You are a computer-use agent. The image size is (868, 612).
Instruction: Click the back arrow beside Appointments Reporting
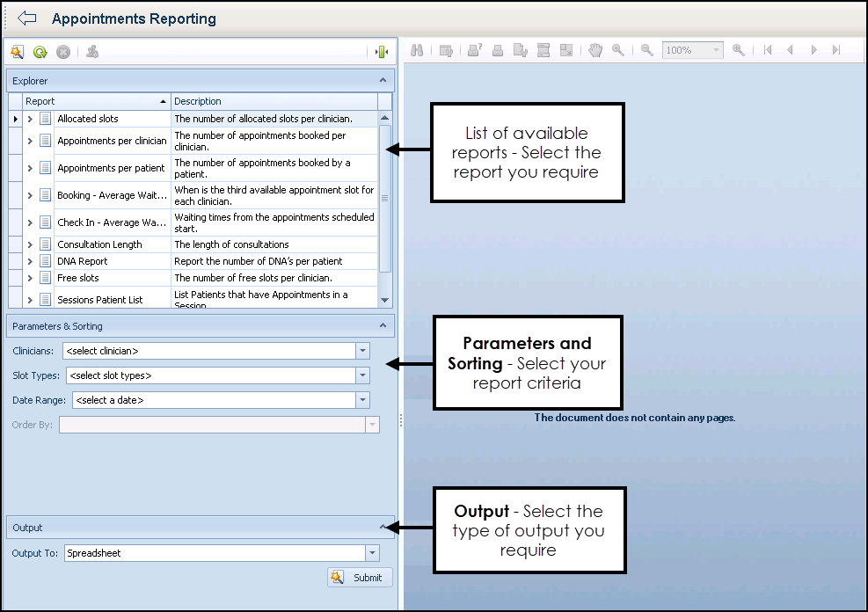26,18
